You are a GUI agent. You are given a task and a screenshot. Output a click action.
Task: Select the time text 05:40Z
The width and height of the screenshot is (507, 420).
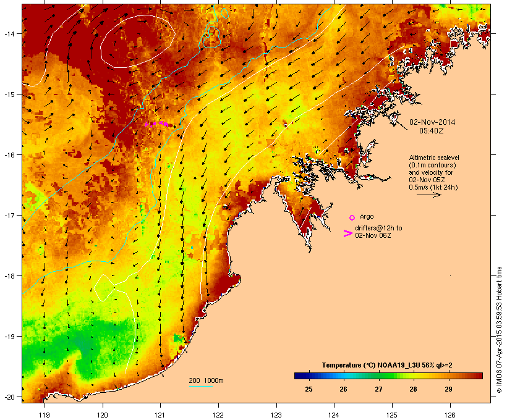tap(431, 131)
